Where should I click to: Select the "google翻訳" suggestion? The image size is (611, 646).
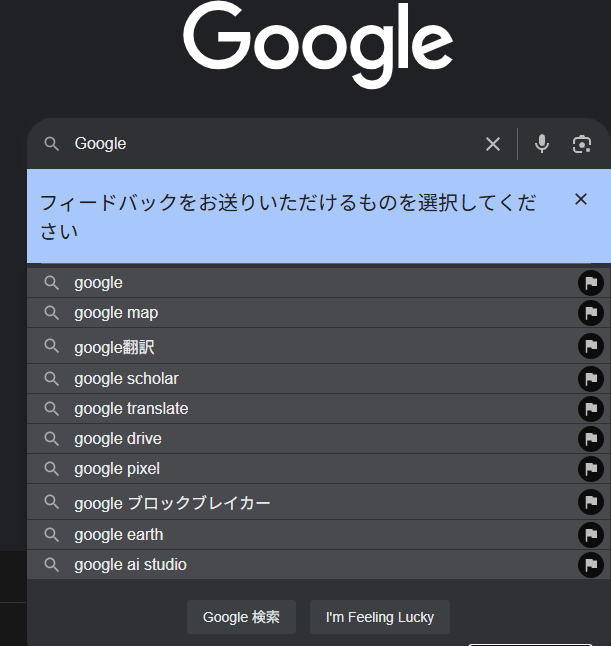click(302, 346)
